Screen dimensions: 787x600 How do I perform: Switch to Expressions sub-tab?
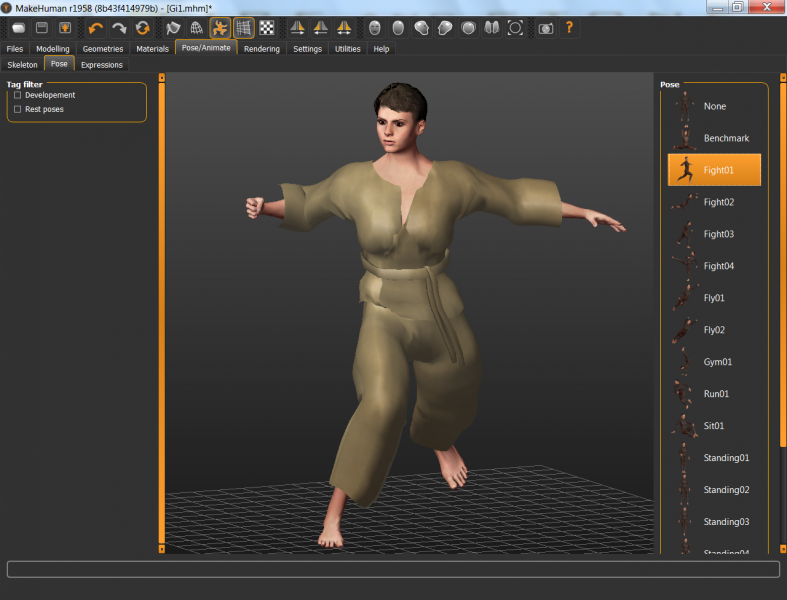tap(102, 65)
